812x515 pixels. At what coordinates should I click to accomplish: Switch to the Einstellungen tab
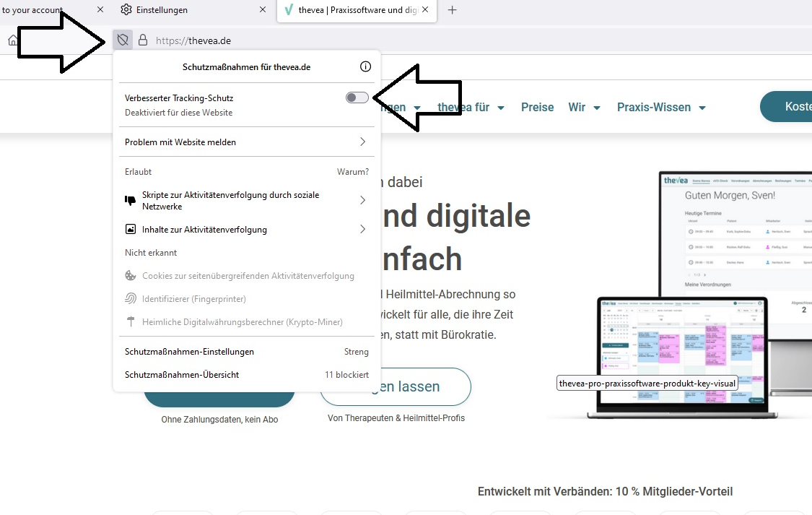point(192,10)
